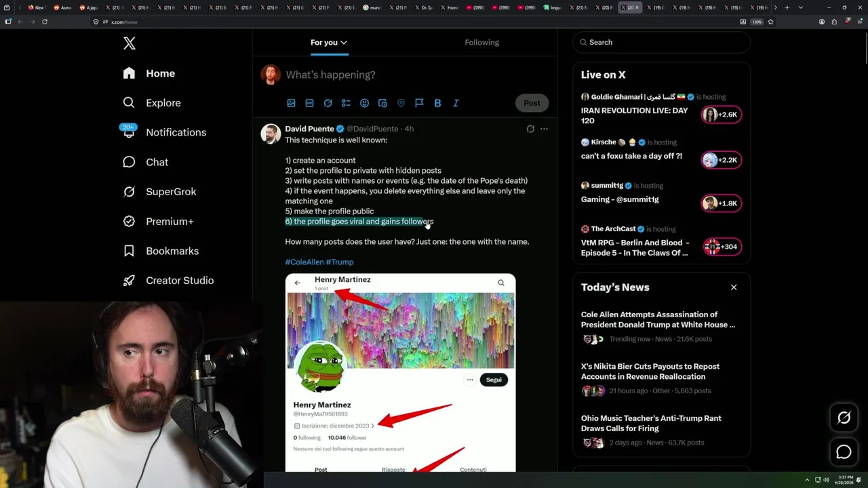868x488 pixels.
Task: Click the flag icon in composer
Action: pyautogui.click(x=419, y=103)
